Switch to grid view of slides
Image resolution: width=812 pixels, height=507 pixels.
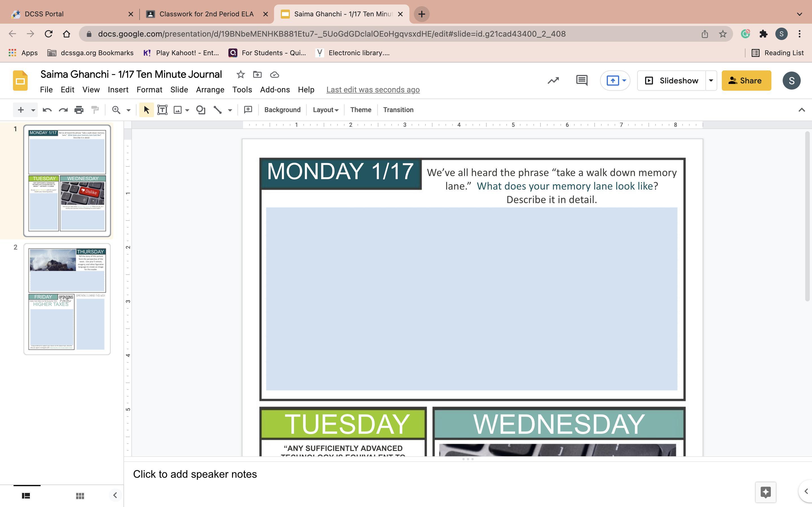(x=80, y=496)
